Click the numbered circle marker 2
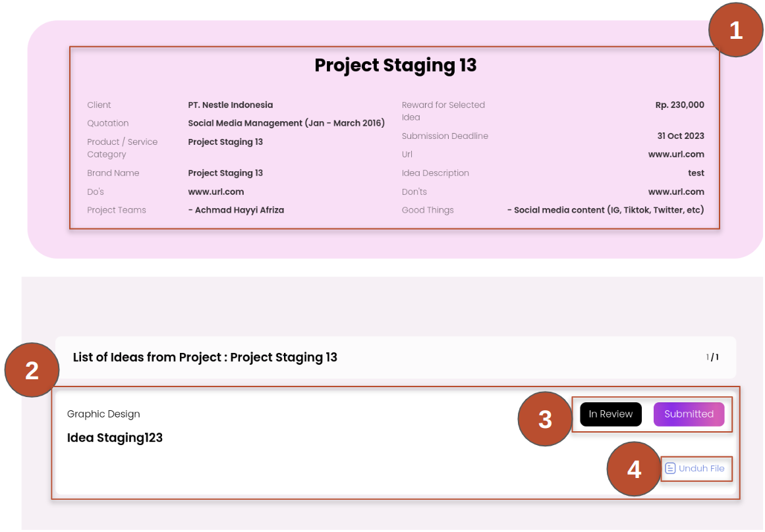The image size is (765, 532). point(32,371)
